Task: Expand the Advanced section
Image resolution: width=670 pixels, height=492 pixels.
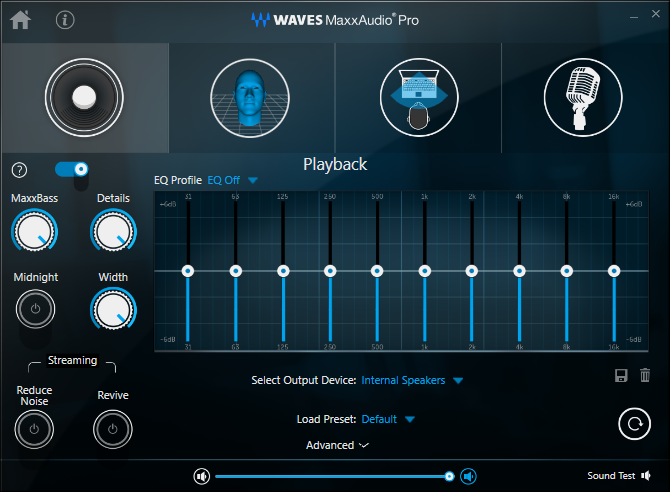Action: coord(337,445)
